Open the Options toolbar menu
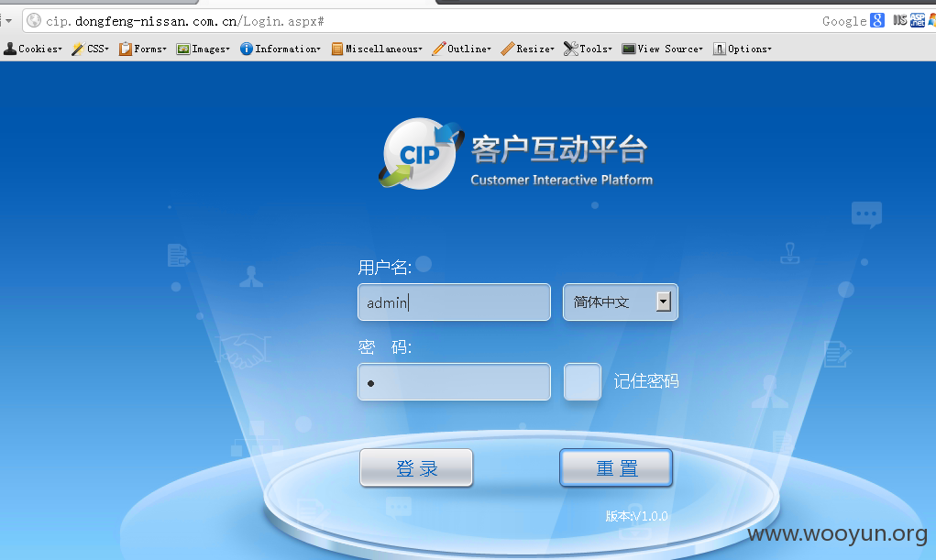 click(742, 49)
